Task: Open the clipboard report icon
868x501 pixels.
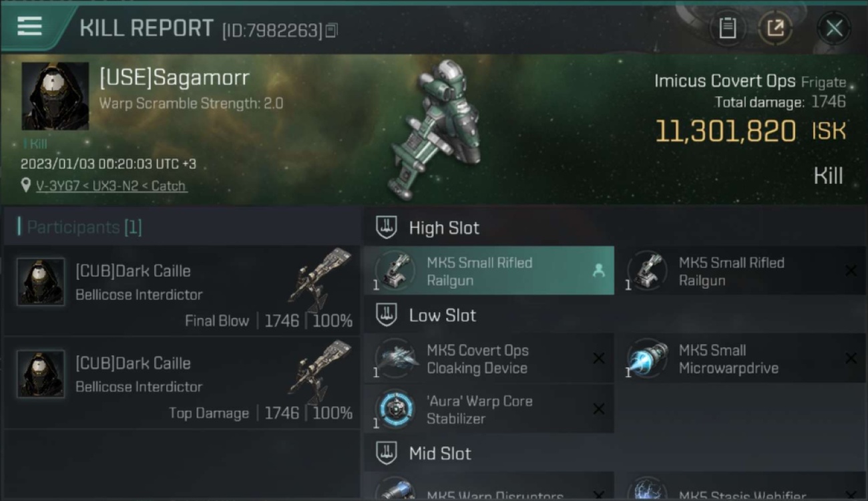Action: [728, 28]
